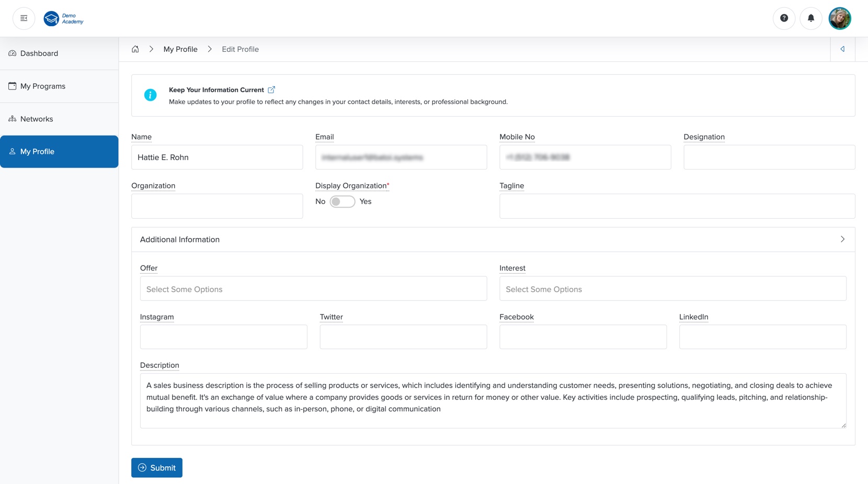Open the notifications bell
This screenshot has height=484, width=868.
(811, 18)
